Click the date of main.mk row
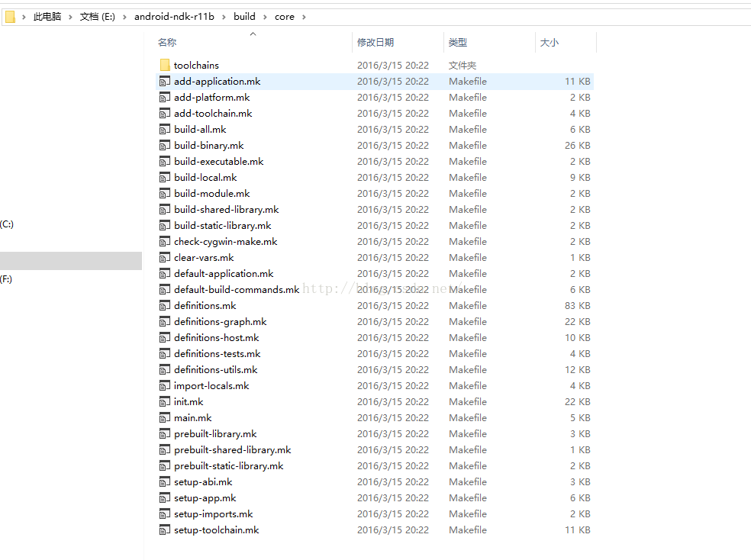 (393, 418)
